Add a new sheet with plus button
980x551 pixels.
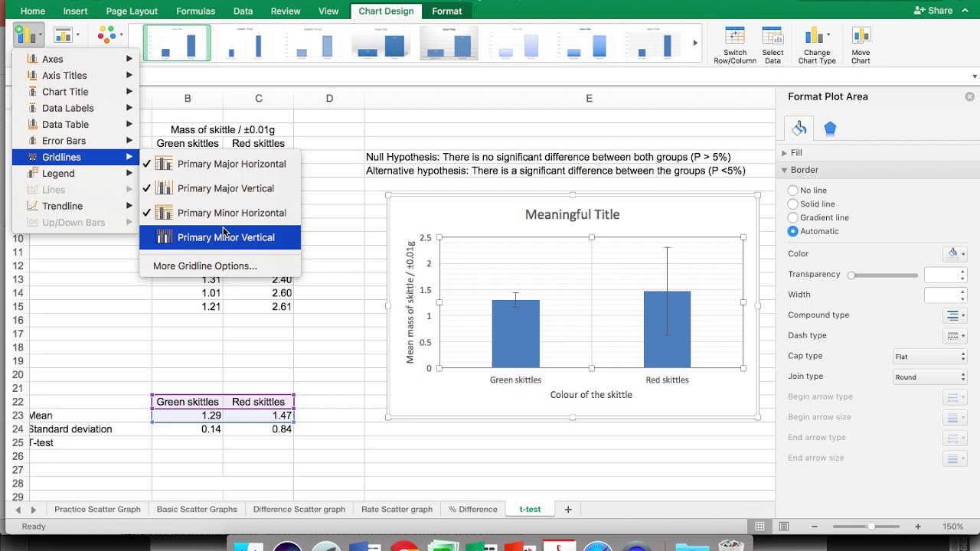tap(568, 509)
